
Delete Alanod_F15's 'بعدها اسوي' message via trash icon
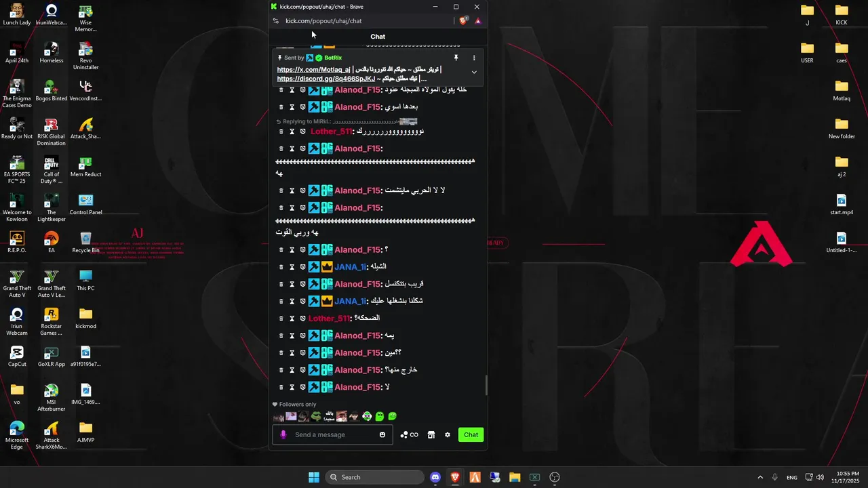click(281, 107)
